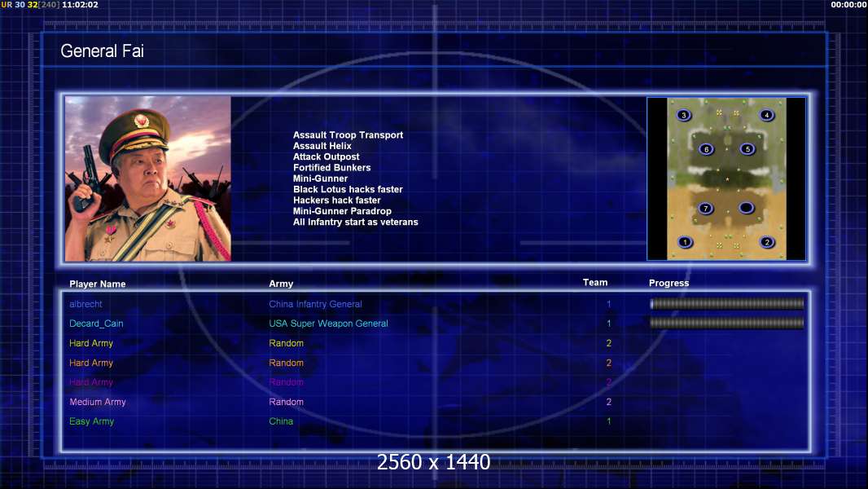Select the "Easy Army" player row name
The width and height of the screenshot is (868, 489).
(x=91, y=421)
